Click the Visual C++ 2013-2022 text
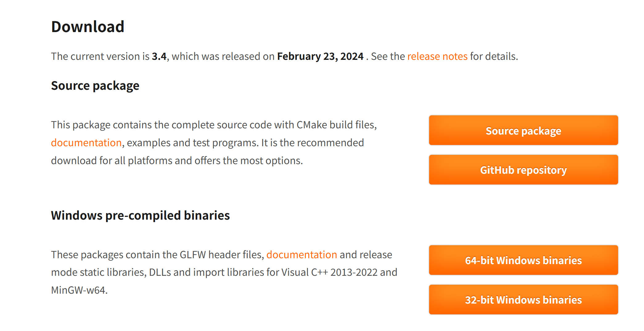Viewport: 644px width, 331px height. [329, 272]
